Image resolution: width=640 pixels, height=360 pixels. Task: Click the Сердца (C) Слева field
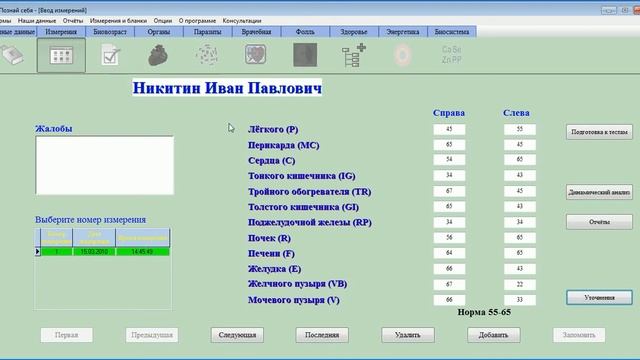click(520, 160)
